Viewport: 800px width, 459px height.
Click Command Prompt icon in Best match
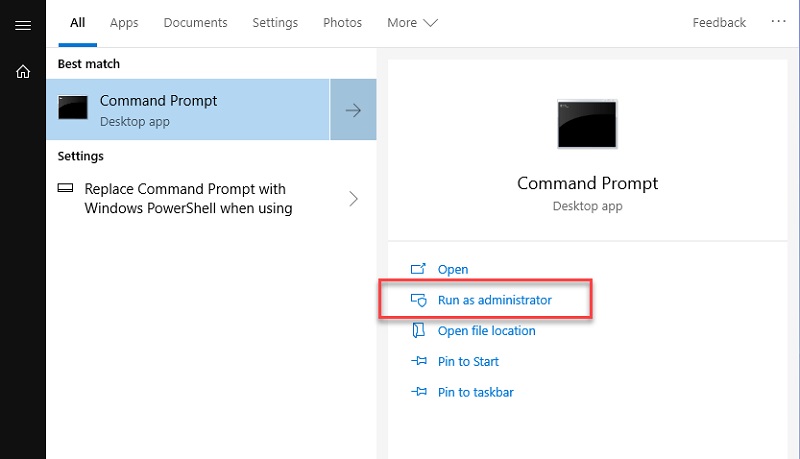click(x=72, y=107)
